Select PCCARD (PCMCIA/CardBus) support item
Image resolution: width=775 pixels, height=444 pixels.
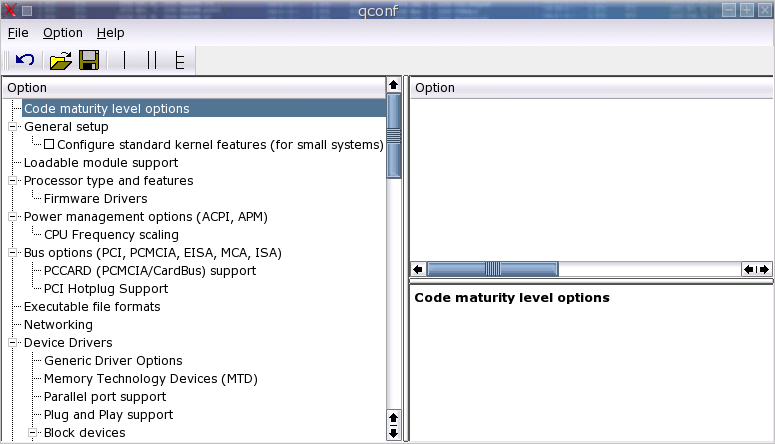[150, 271]
